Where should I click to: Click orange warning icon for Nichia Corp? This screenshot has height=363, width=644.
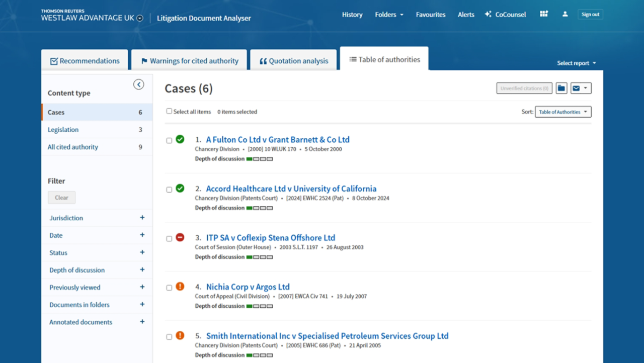coord(180,287)
